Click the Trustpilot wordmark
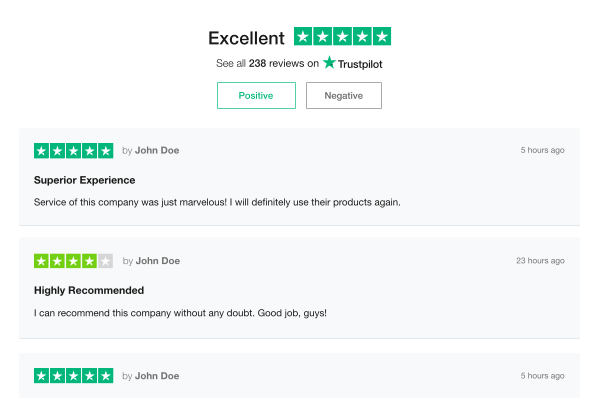600x398 pixels. [x=360, y=64]
